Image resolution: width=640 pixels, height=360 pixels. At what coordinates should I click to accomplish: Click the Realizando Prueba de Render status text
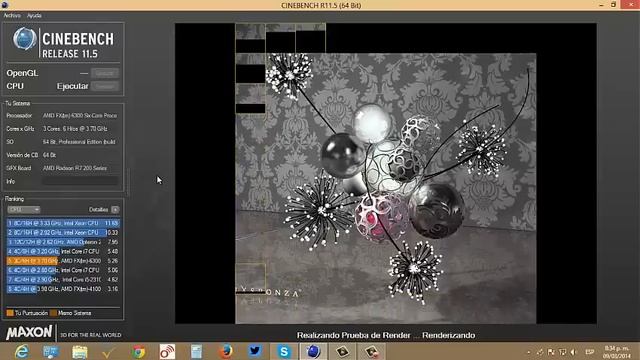point(386,335)
